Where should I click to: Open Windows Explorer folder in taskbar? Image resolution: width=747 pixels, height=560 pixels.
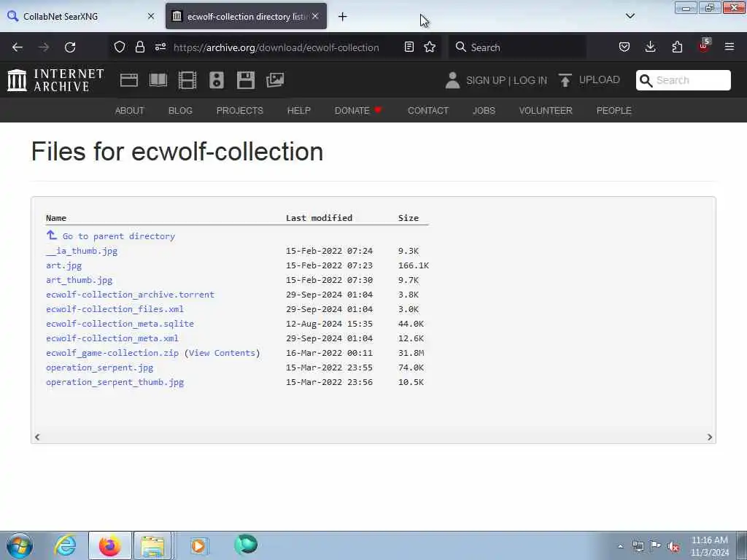152,545
